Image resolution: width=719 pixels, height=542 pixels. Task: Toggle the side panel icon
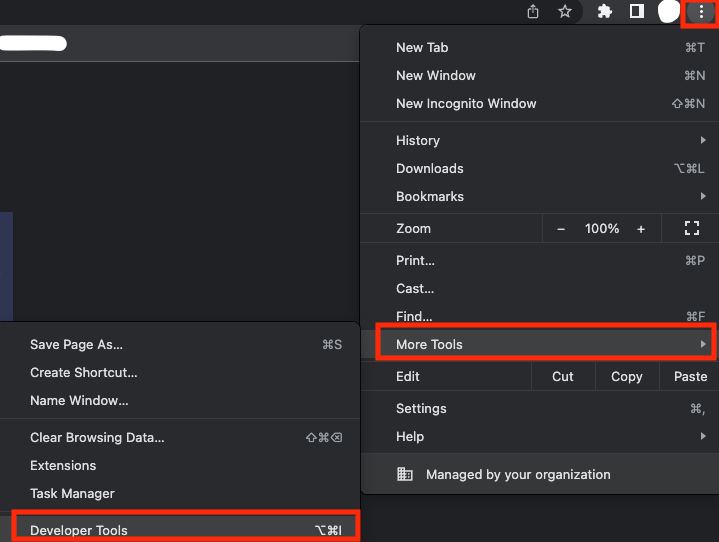[636, 11]
